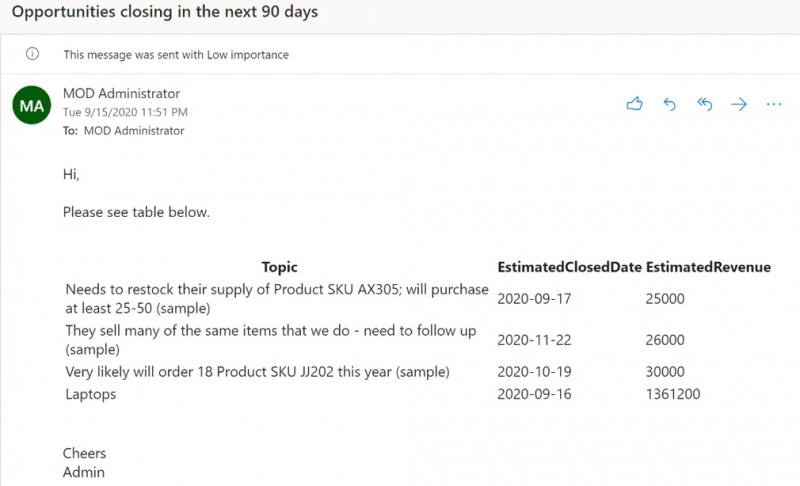Click the low importance info icon
The height and width of the screenshot is (486, 800).
(32, 54)
